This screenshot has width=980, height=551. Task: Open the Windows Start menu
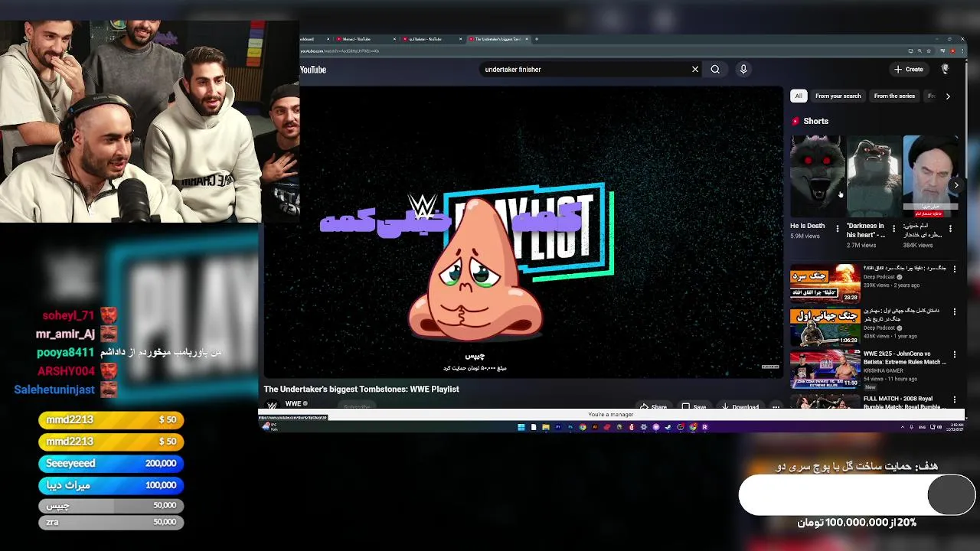point(521,427)
